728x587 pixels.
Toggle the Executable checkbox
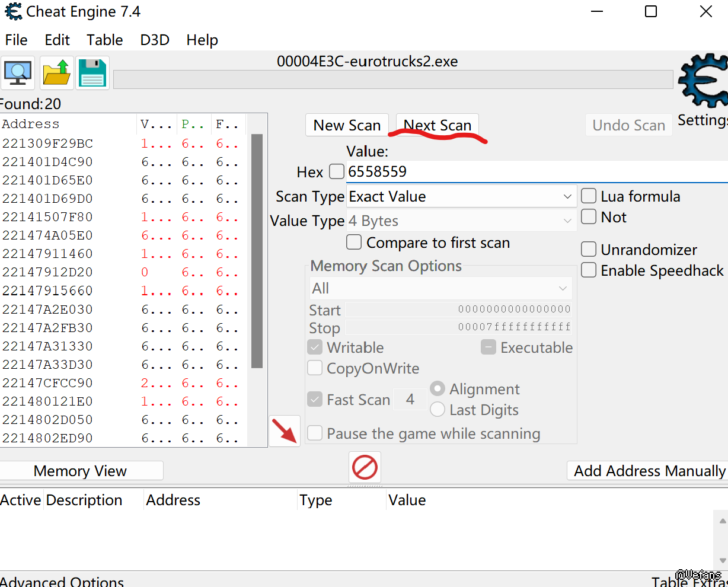click(488, 347)
